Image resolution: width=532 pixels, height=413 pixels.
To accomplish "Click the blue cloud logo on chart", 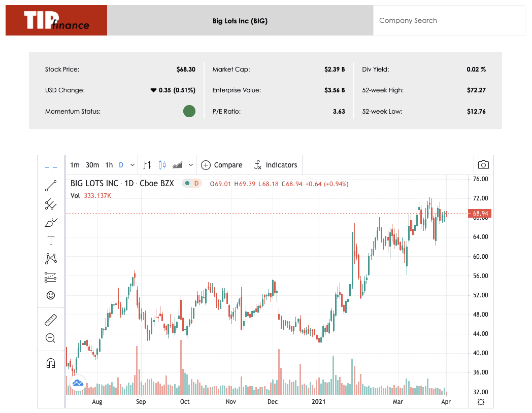I will pos(78,383).
